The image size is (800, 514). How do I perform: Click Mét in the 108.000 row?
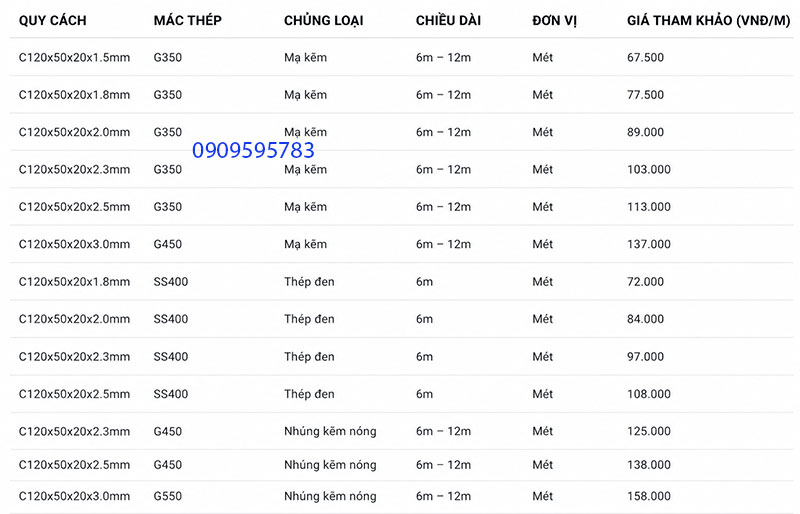tap(542, 394)
